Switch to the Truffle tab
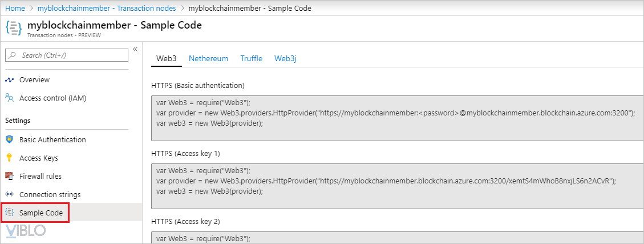Image resolution: width=644 pixels, height=244 pixels. pos(251,58)
